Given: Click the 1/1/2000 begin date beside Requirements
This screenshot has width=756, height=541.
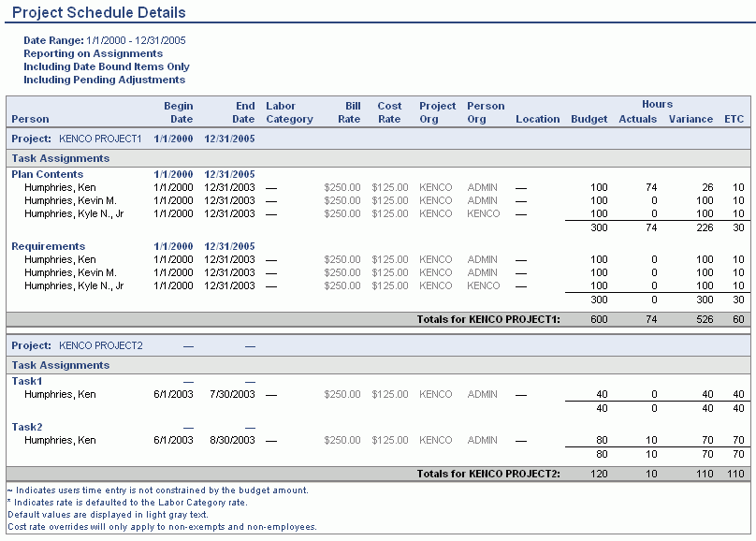Looking at the screenshot, I should pyautogui.click(x=174, y=246).
